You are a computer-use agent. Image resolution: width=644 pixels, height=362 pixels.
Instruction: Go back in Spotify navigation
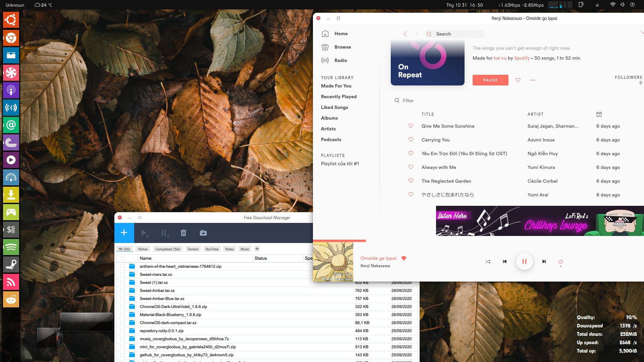[405, 34]
